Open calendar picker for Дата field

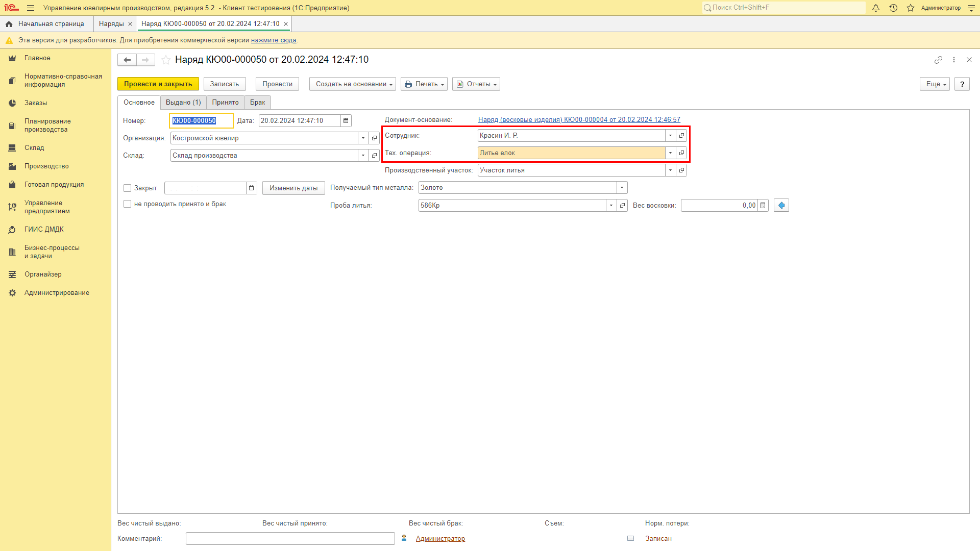(x=346, y=121)
